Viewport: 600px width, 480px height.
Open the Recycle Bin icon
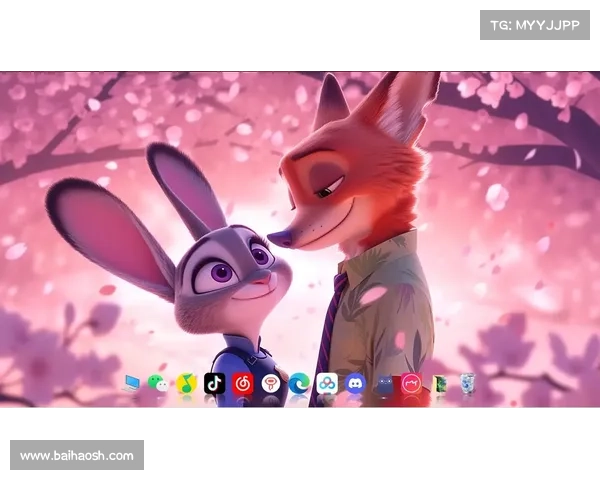coord(467,383)
